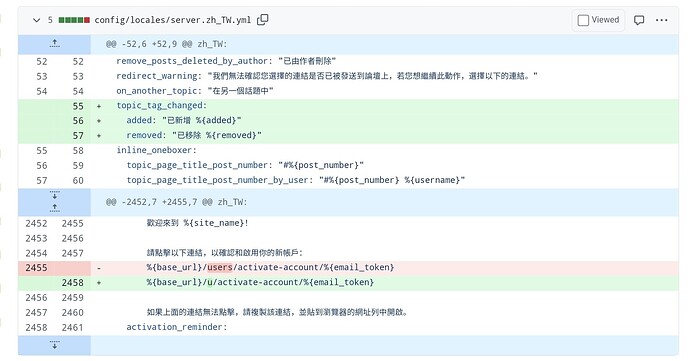Copy the server.zh_TW.yml file path

pyautogui.click(x=263, y=20)
